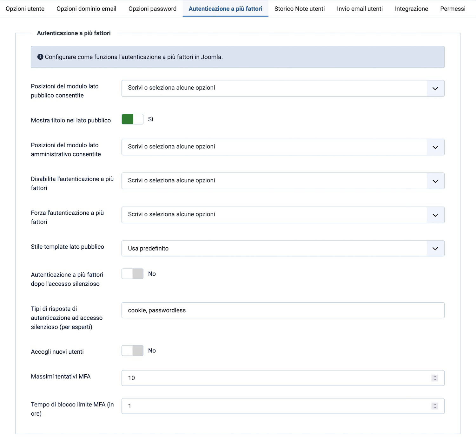This screenshot has height=448, width=476.
Task: Switch to the Integrazione tab
Action: (x=411, y=9)
